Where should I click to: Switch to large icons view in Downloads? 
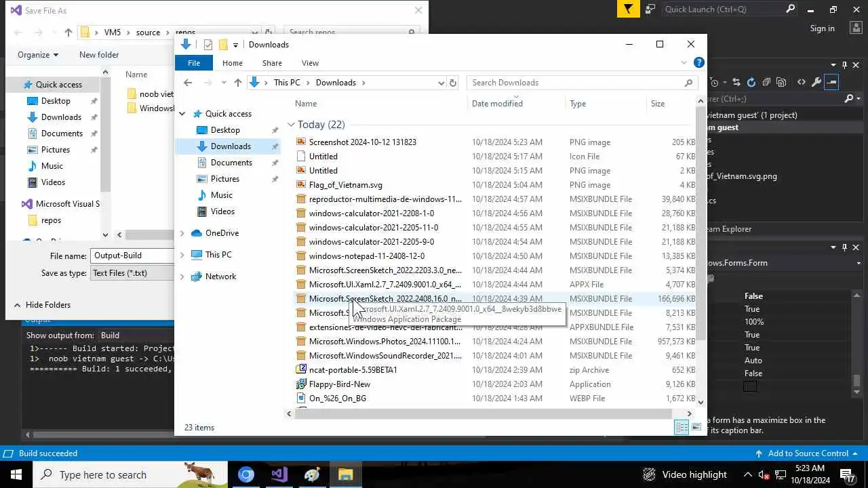(x=696, y=427)
